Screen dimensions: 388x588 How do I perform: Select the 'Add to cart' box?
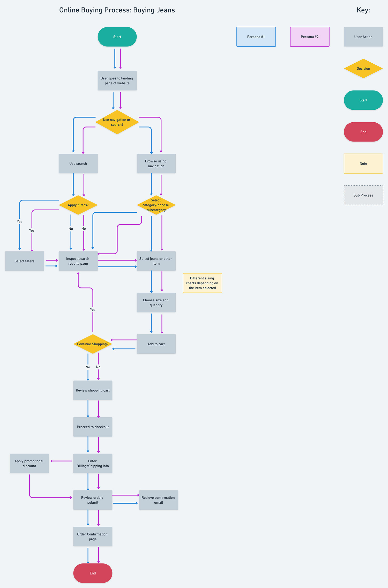(x=156, y=344)
